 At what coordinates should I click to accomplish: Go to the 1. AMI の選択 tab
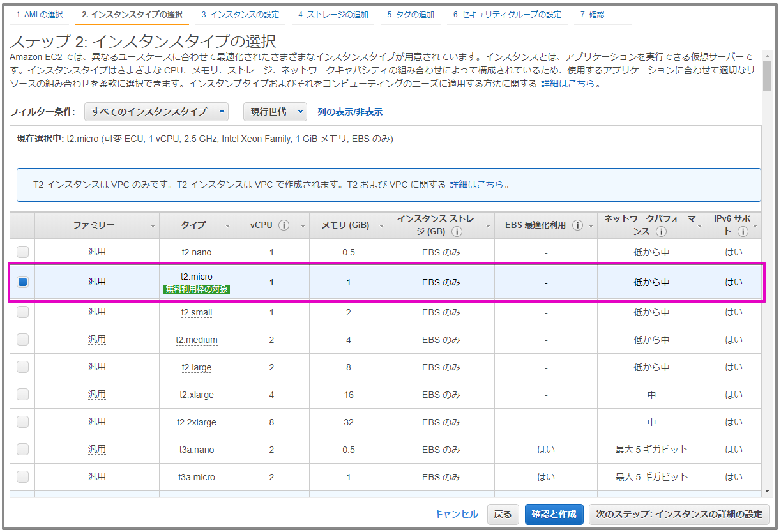point(40,15)
